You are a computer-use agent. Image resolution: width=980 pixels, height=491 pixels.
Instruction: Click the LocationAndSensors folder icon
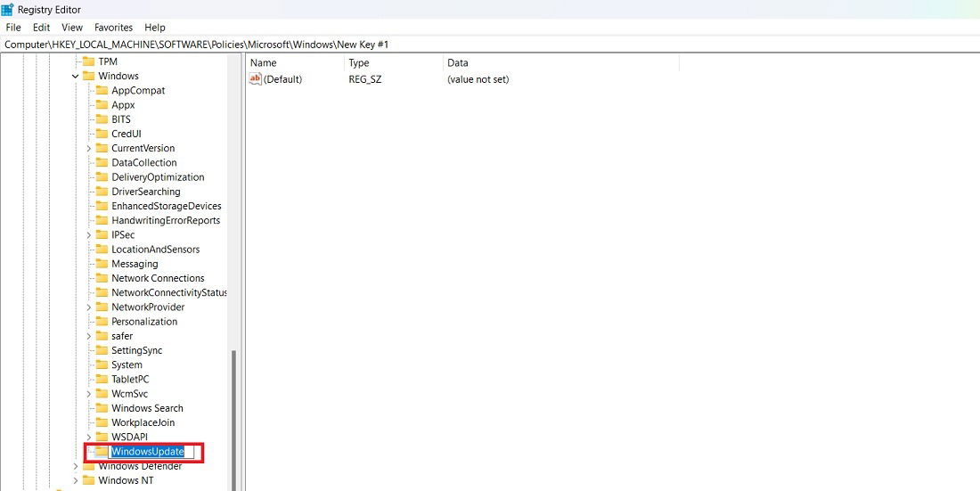(102, 250)
